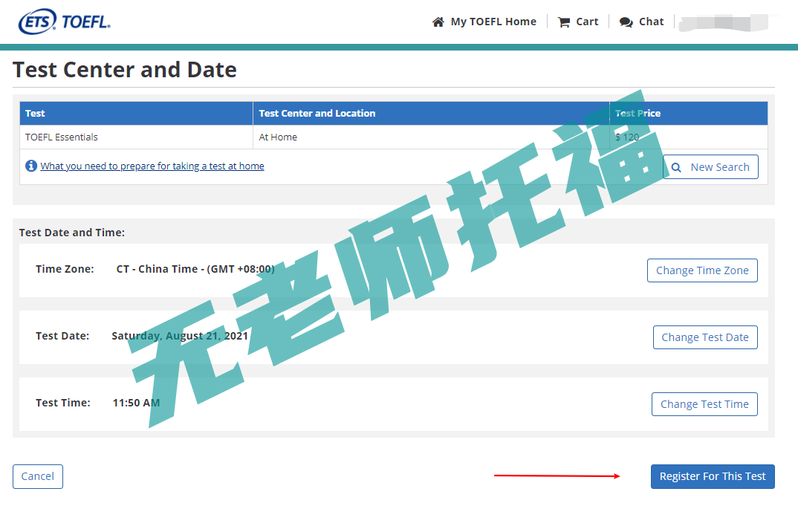Image resolution: width=798 pixels, height=532 pixels.
Task: Click the Test Price column header
Action: [689, 113]
